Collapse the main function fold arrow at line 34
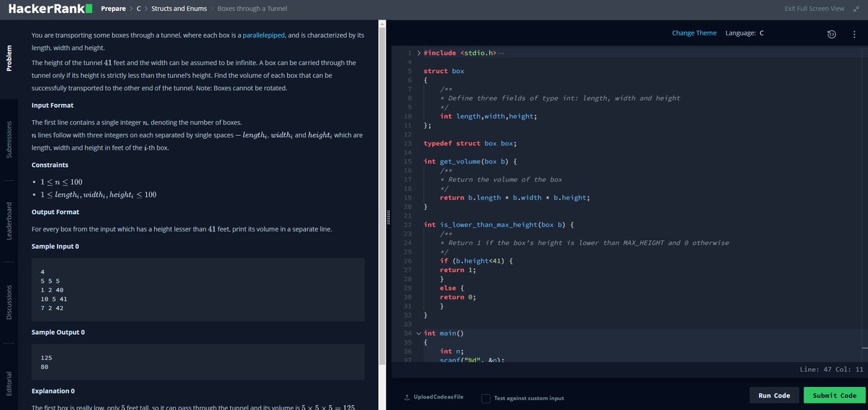This screenshot has height=410, width=868. coord(418,333)
